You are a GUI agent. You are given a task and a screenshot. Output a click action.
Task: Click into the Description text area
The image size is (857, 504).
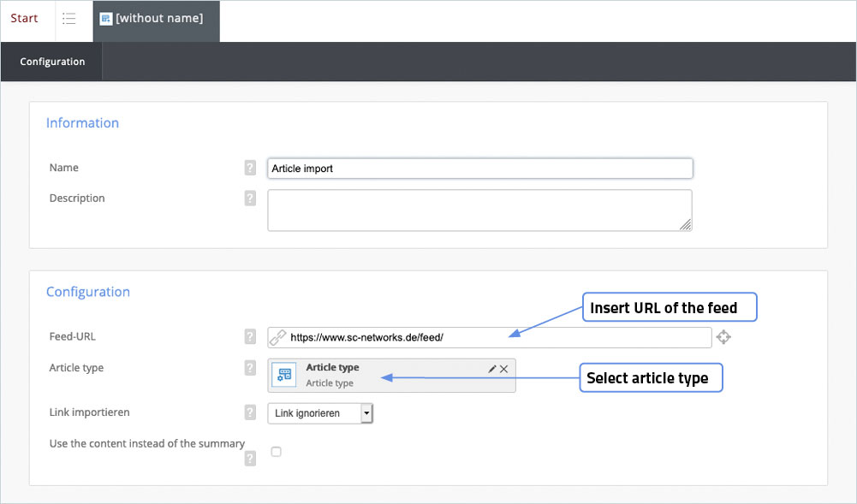(480, 210)
